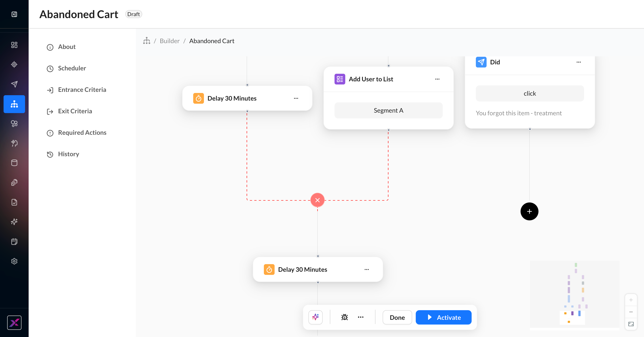Open more options on Add User to List node
The image size is (644, 337).
(x=437, y=79)
